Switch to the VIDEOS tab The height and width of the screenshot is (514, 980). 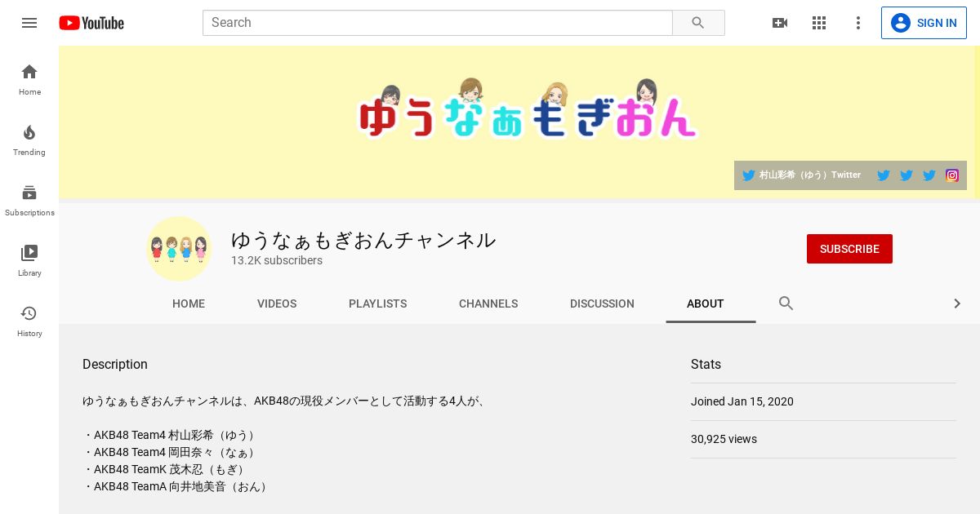tap(277, 304)
